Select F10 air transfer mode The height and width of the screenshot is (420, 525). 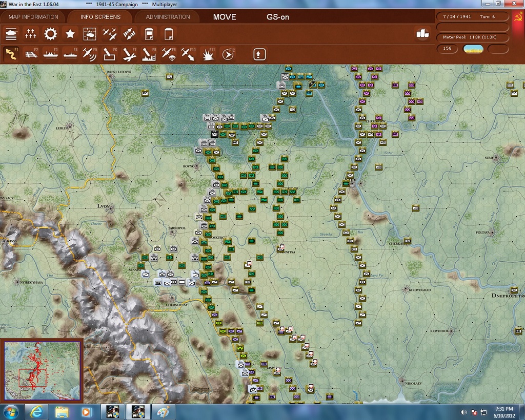188,54
